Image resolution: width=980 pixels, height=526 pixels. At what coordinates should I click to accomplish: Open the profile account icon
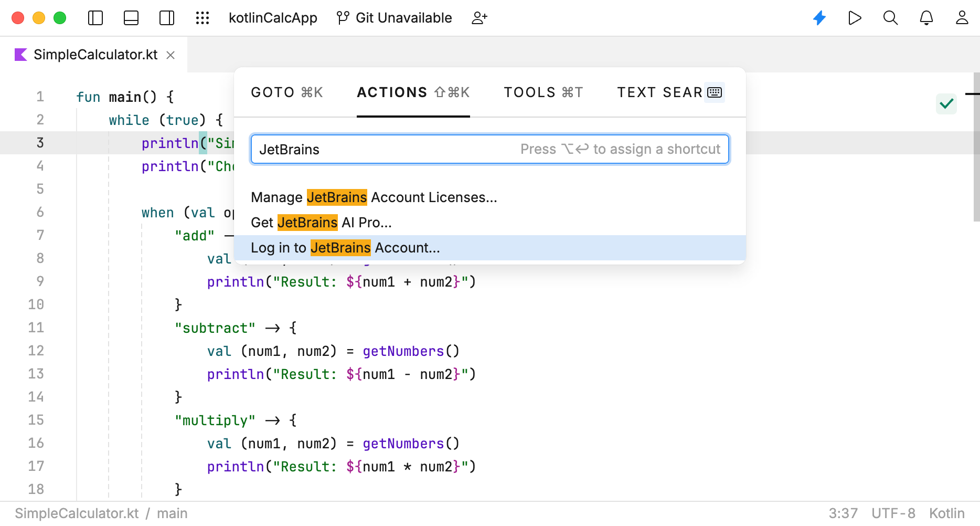click(x=962, y=17)
